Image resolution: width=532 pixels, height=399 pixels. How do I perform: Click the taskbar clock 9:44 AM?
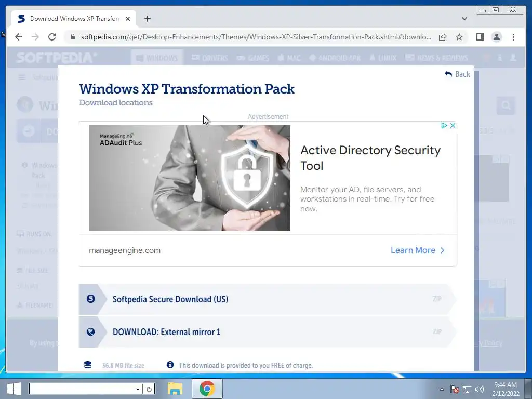[506, 389]
